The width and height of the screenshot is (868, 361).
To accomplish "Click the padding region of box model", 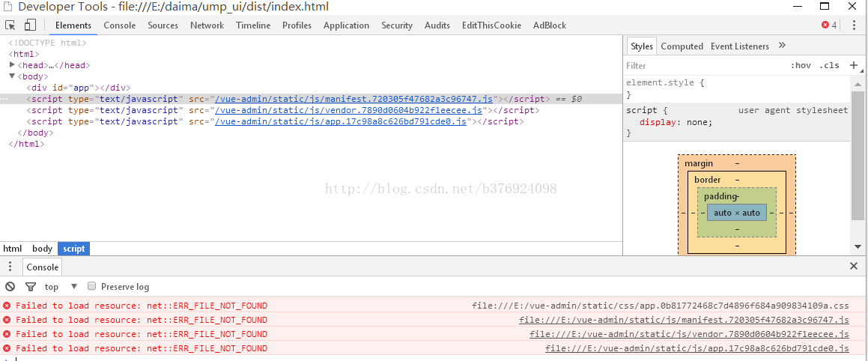I will coord(720,196).
